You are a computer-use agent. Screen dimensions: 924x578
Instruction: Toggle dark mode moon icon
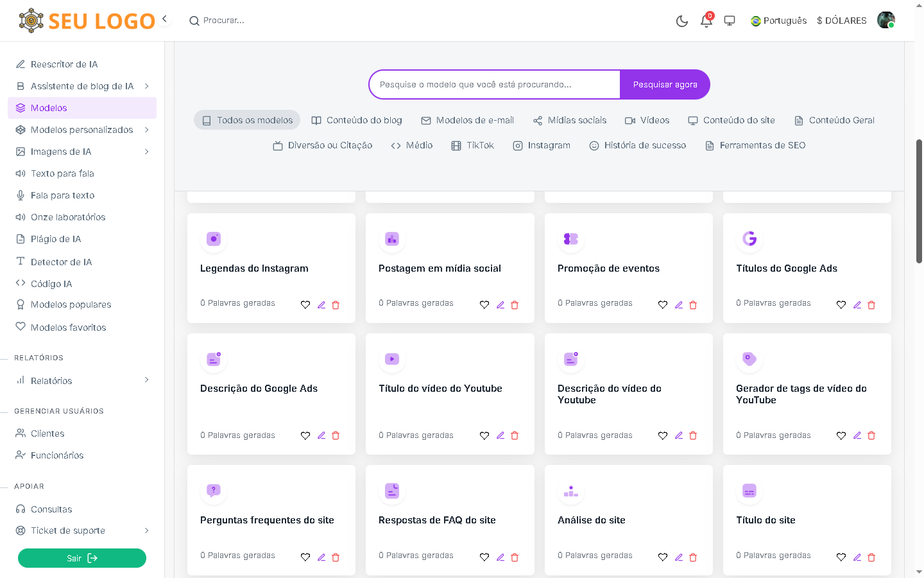click(x=682, y=21)
